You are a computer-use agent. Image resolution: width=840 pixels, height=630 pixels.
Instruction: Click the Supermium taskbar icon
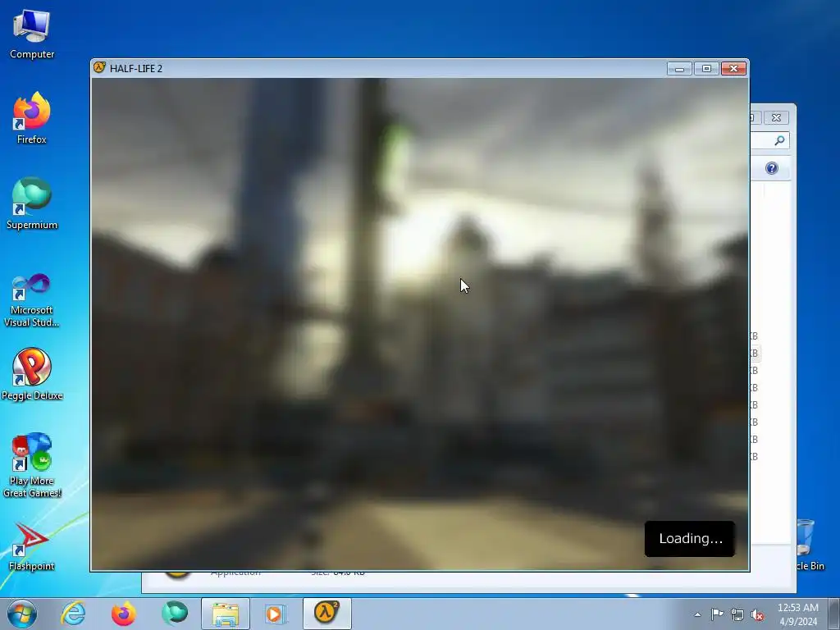click(x=175, y=614)
